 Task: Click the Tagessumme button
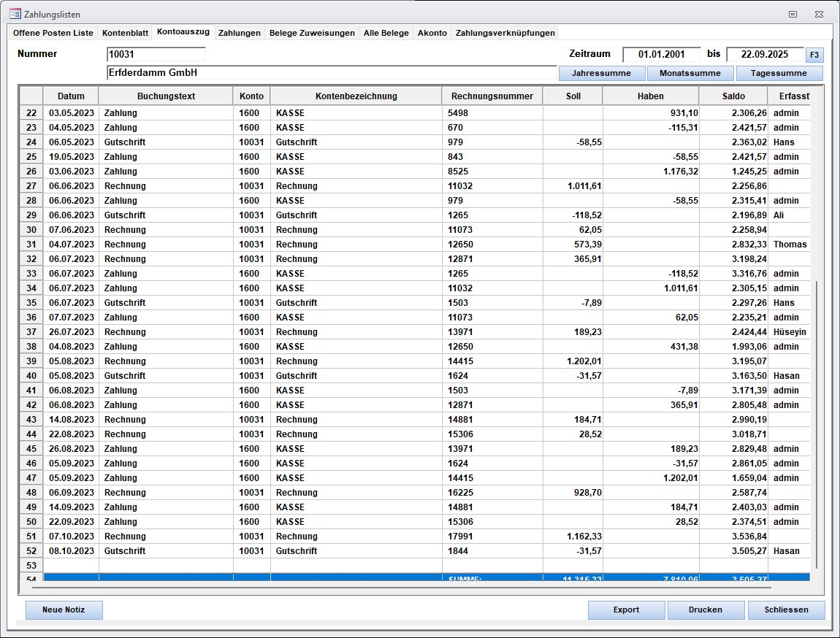[x=779, y=73]
